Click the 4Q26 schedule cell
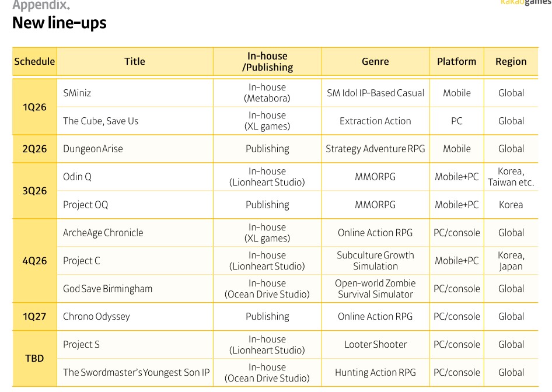The height and width of the screenshot is (392, 552). point(34,261)
